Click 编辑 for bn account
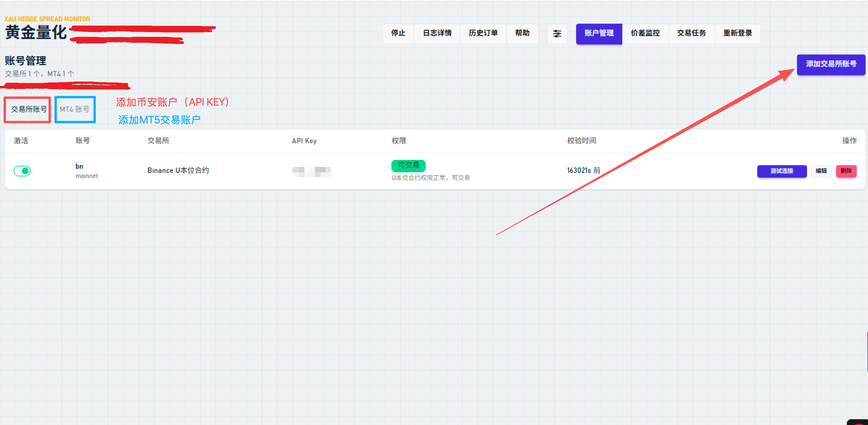 pos(821,171)
